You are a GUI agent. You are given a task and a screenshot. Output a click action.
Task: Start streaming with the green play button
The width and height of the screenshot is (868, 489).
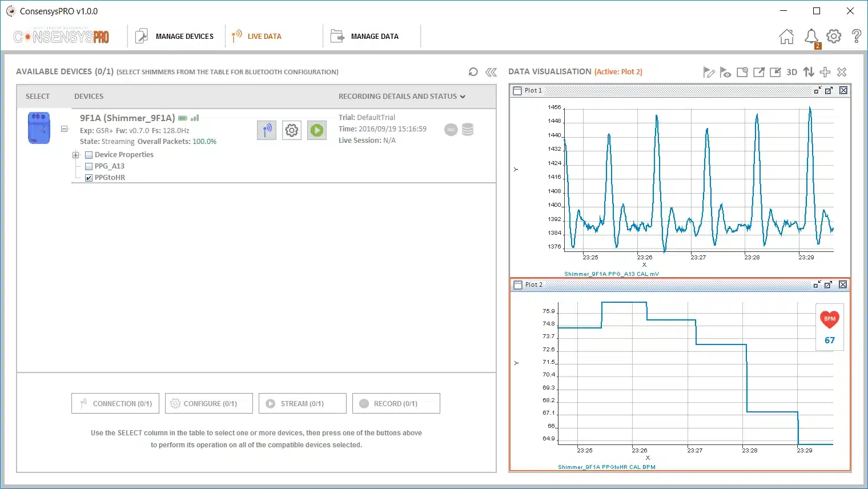coord(317,130)
